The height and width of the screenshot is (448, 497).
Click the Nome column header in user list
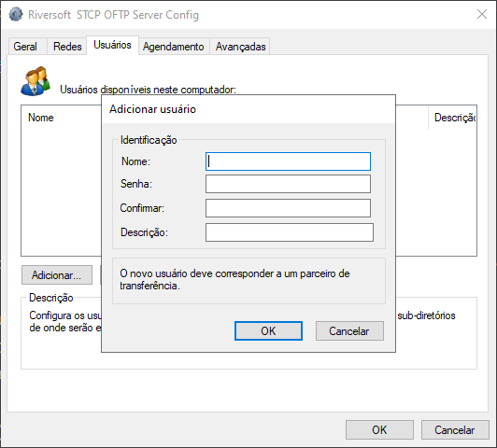41,118
